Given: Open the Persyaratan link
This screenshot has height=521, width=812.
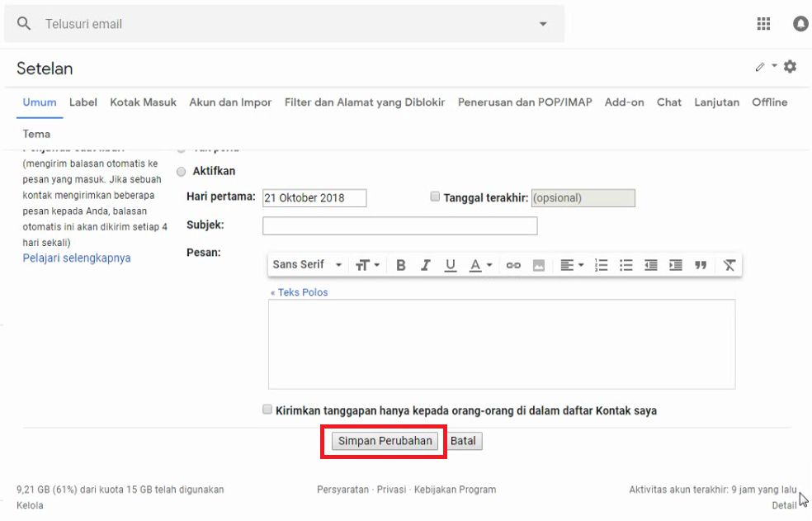Looking at the screenshot, I should click(342, 490).
